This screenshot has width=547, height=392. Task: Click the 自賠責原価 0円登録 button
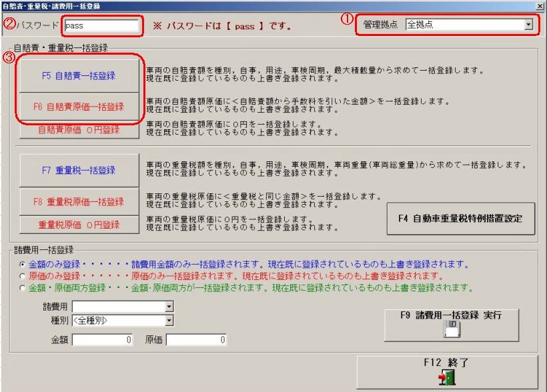pos(79,130)
